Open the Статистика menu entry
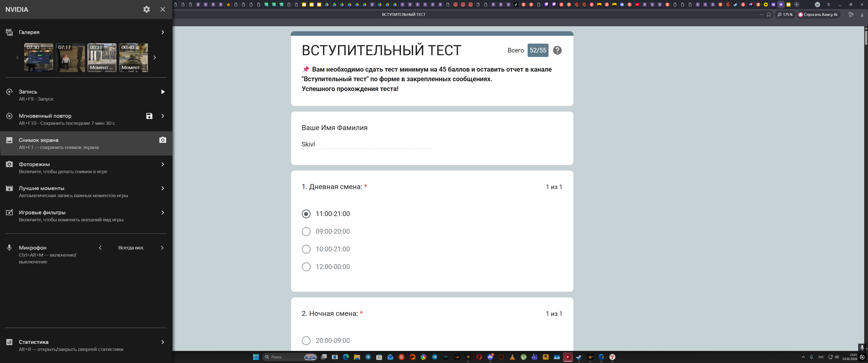 tap(34, 342)
